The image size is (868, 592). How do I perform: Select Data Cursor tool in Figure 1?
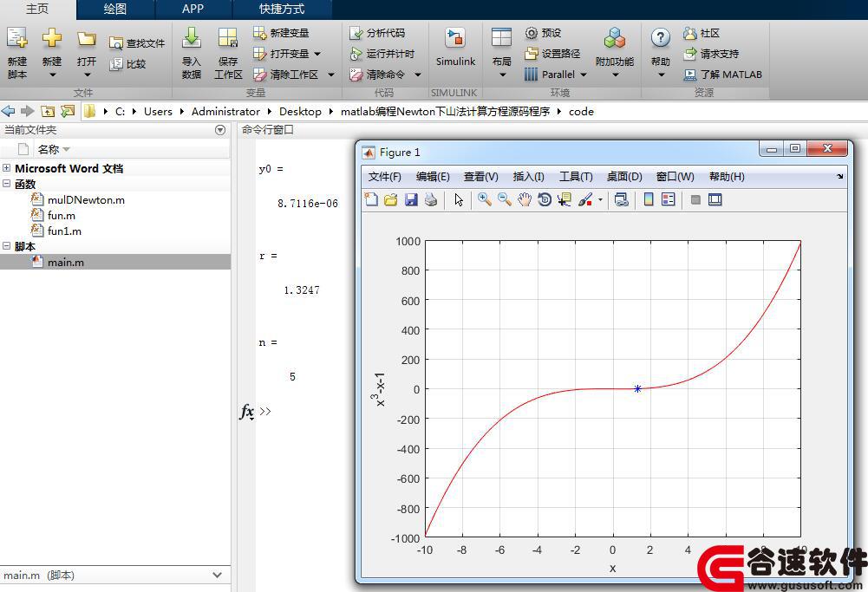coord(565,199)
